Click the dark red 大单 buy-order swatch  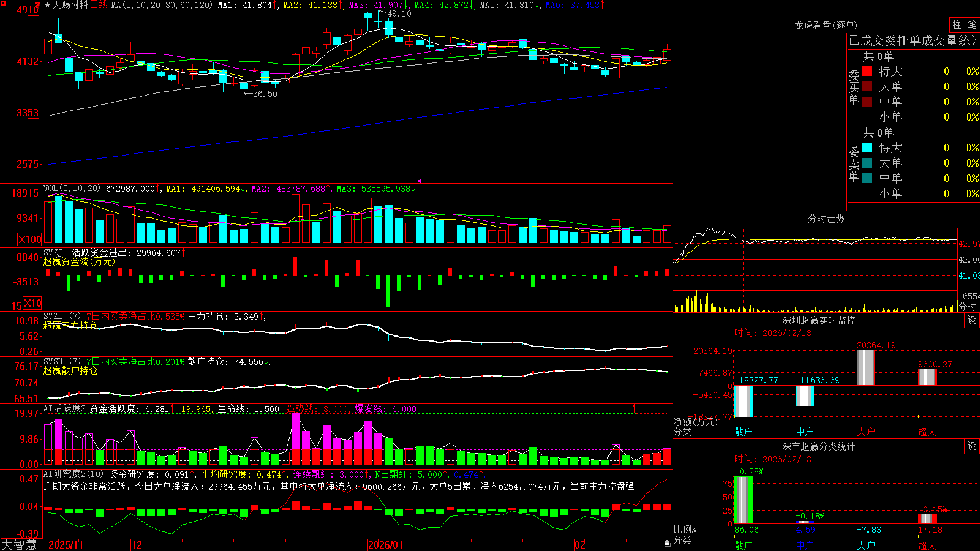867,86
